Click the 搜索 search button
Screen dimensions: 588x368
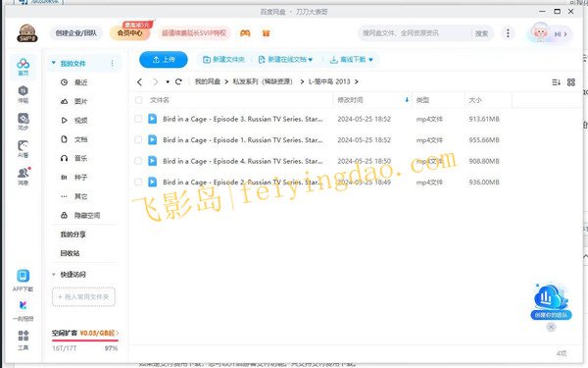point(481,33)
